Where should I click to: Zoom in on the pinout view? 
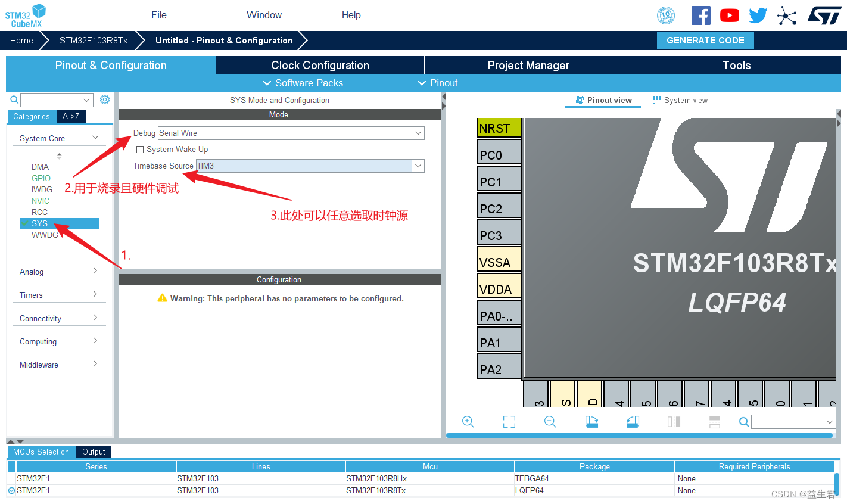coord(468,422)
